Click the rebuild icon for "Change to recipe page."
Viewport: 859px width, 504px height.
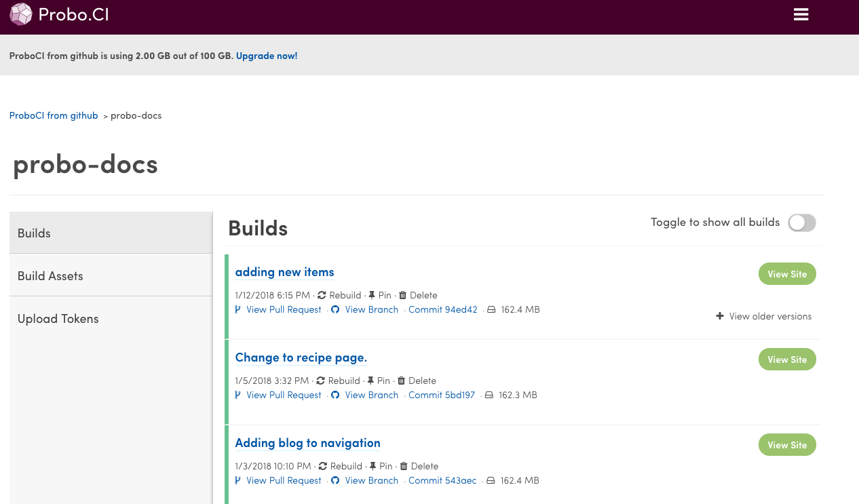[321, 381]
